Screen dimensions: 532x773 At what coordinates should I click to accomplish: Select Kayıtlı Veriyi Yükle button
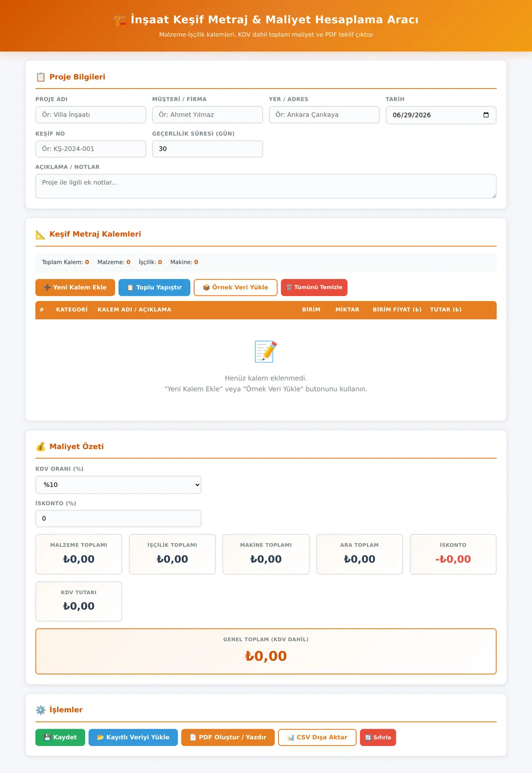(133, 738)
